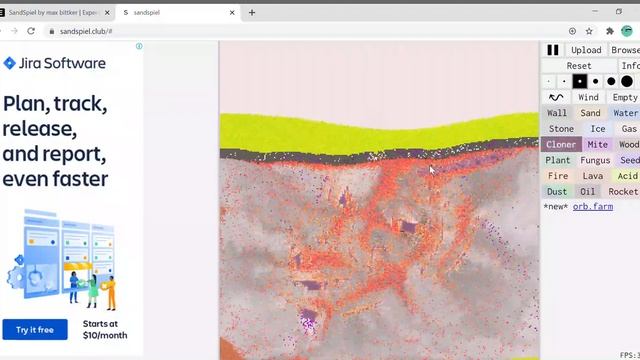Screen dimensions: 640x360
Task: Pick the Stone element
Action: pos(561,129)
